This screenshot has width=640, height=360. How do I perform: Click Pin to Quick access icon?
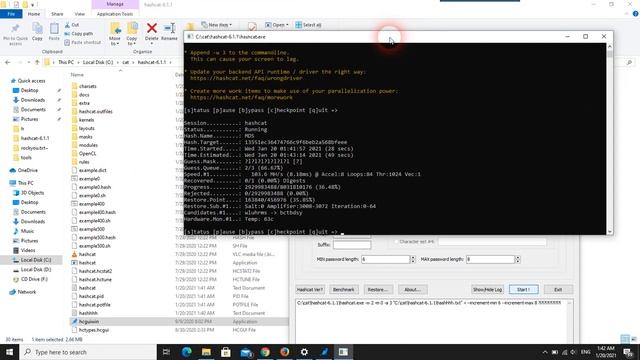[15, 34]
